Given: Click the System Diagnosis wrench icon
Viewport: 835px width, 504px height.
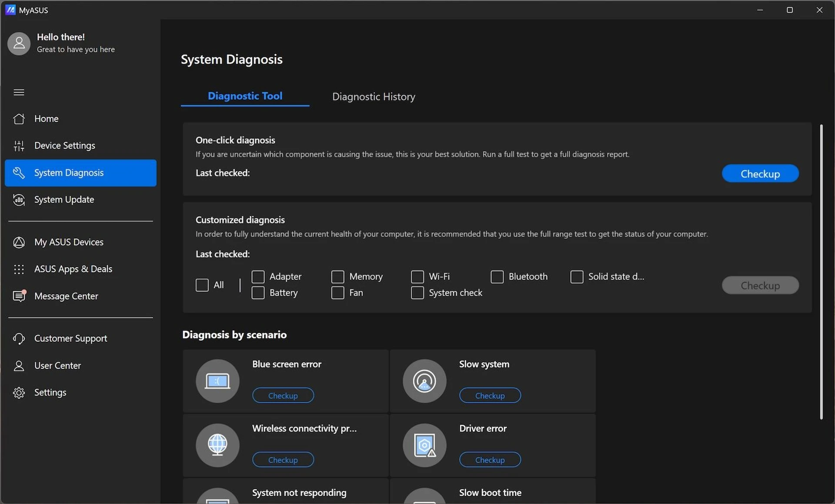Looking at the screenshot, I should pyautogui.click(x=19, y=173).
